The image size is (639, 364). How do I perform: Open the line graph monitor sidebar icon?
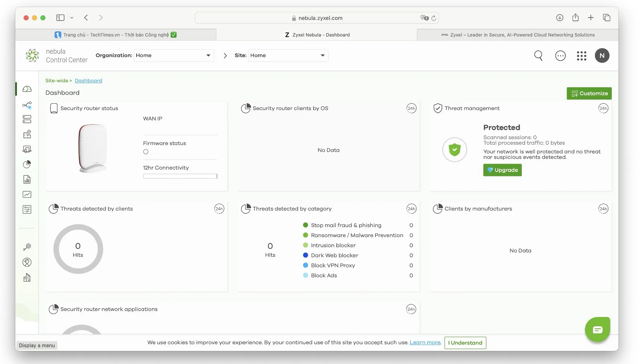point(27,194)
